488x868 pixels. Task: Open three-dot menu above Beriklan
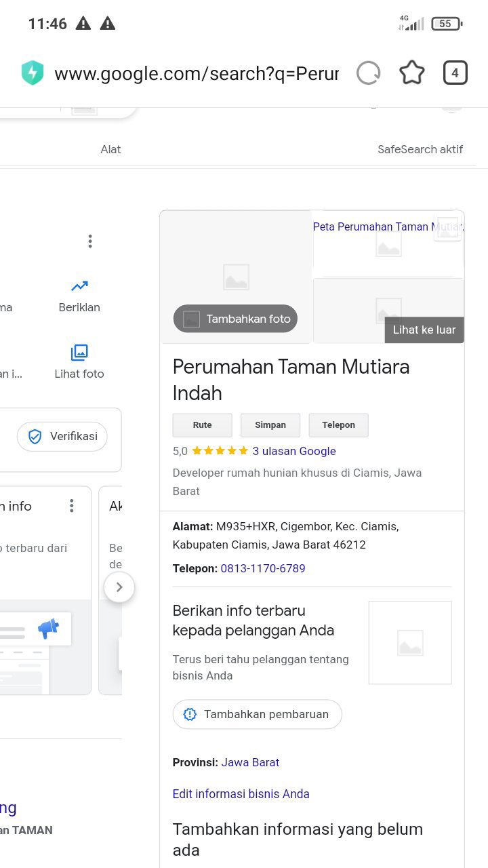(x=89, y=241)
